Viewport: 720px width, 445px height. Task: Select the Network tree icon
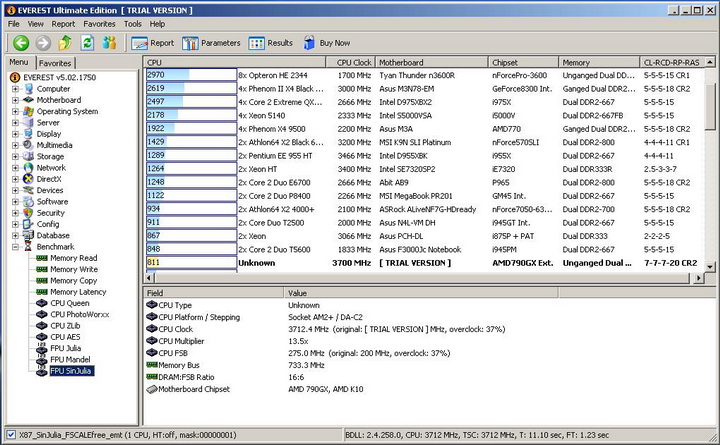click(x=28, y=168)
